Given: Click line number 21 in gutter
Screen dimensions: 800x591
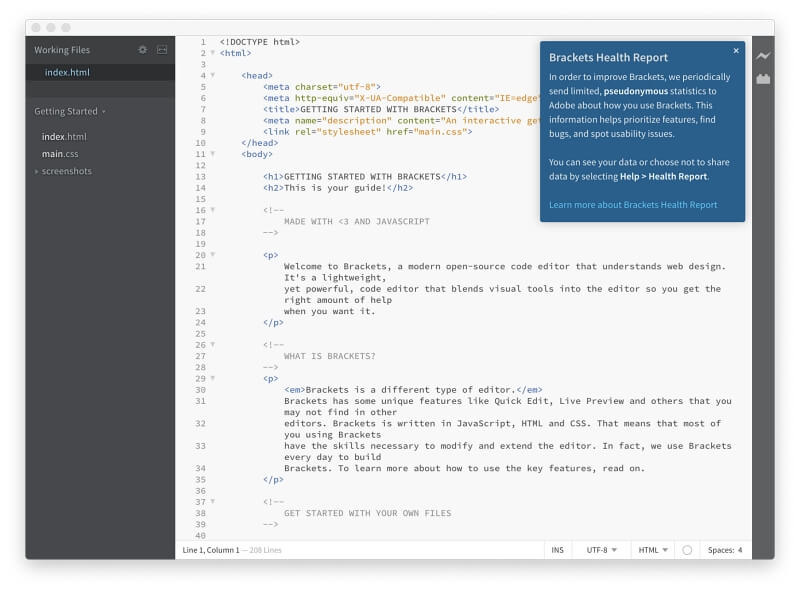Looking at the screenshot, I should click(201, 266).
